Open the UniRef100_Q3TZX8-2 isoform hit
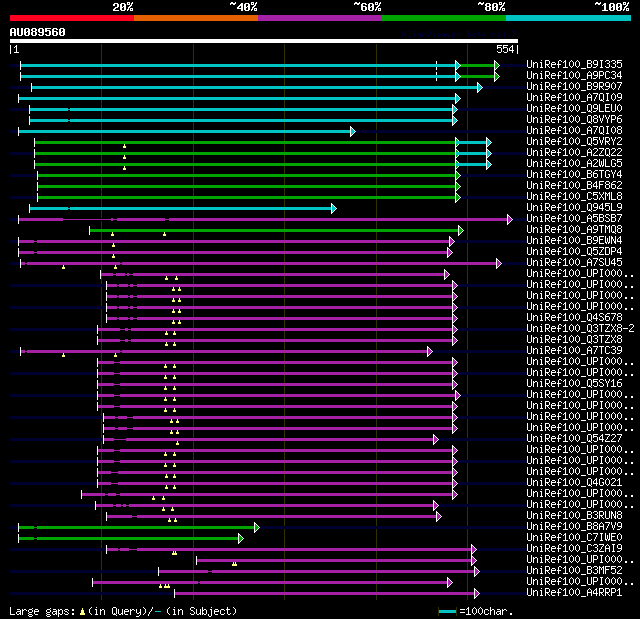640x619 pixels. 580,329
